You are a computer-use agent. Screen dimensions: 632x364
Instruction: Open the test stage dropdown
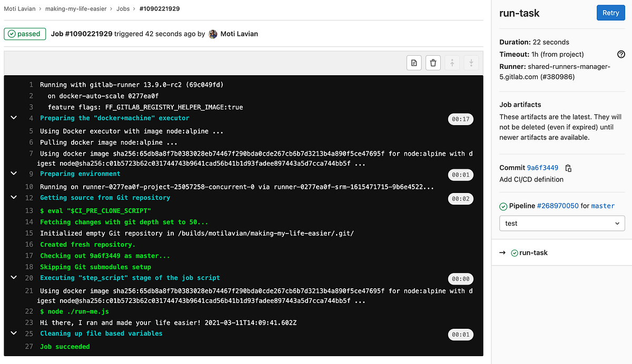click(x=561, y=223)
